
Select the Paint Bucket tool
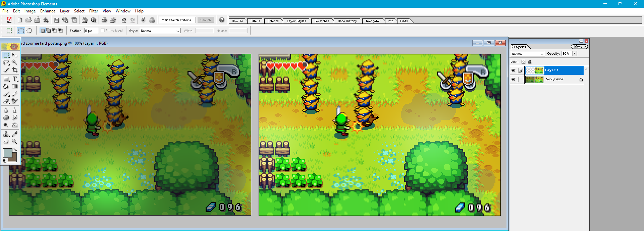6,86
